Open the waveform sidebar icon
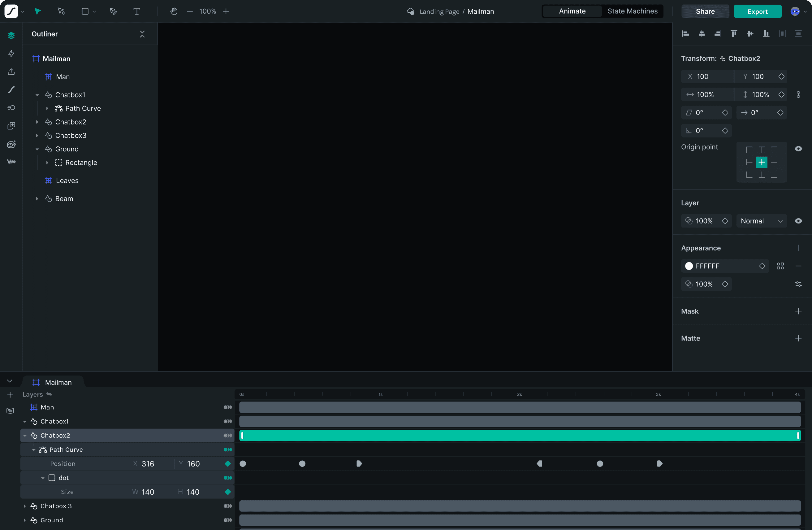This screenshot has width=812, height=530. point(11,162)
